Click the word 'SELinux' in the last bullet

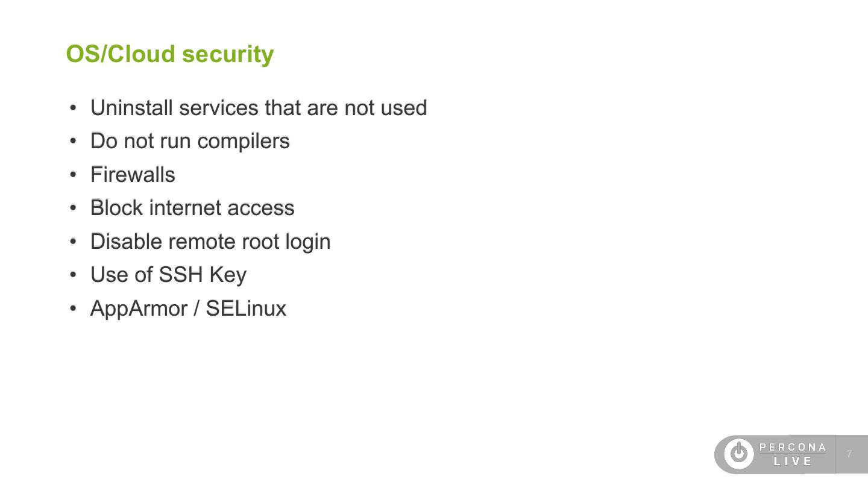246,308
